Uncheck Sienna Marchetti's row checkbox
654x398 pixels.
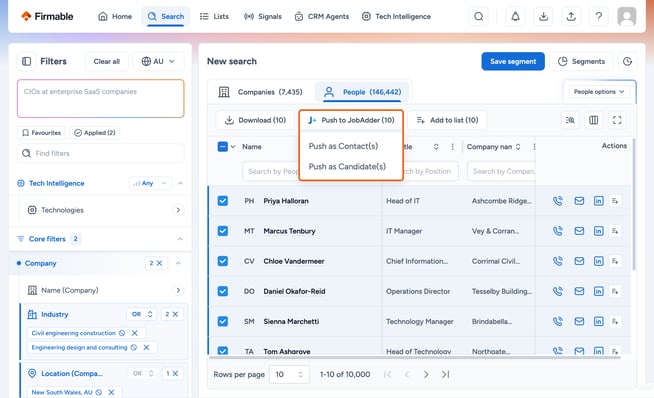tap(223, 321)
